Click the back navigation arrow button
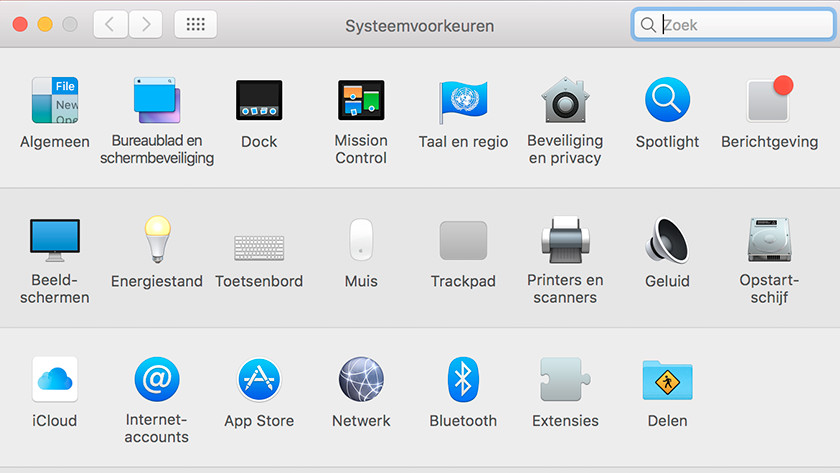The height and width of the screenshot is (473, 840). [110, 25]
